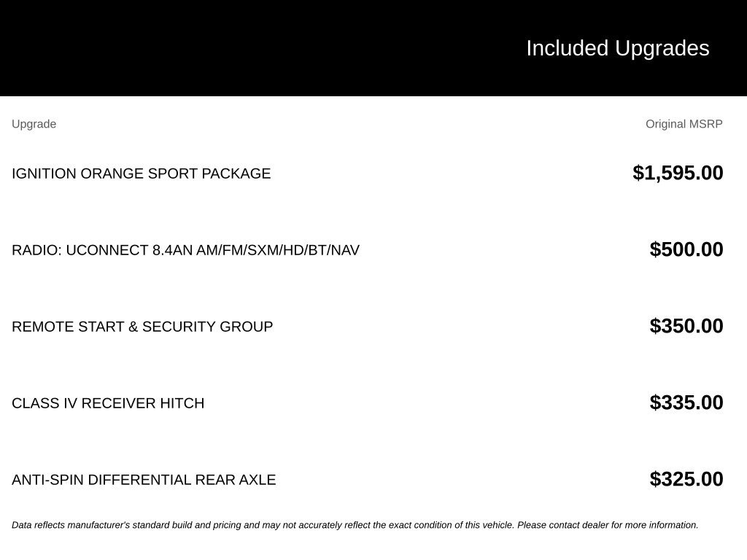Click the $500.00 MSRP value
Screen dimensions: 747x560
click(686, 249)
